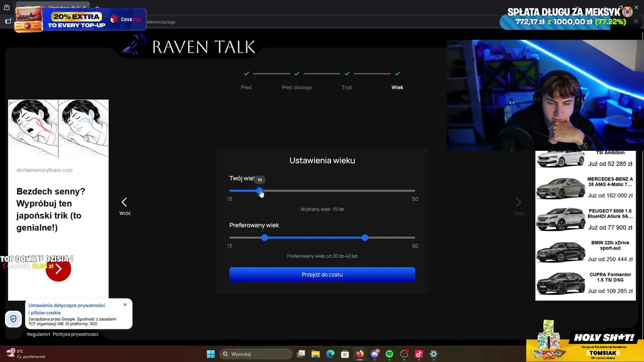Open the Regulamin link
644x362 pixels.
pos(38,334)
